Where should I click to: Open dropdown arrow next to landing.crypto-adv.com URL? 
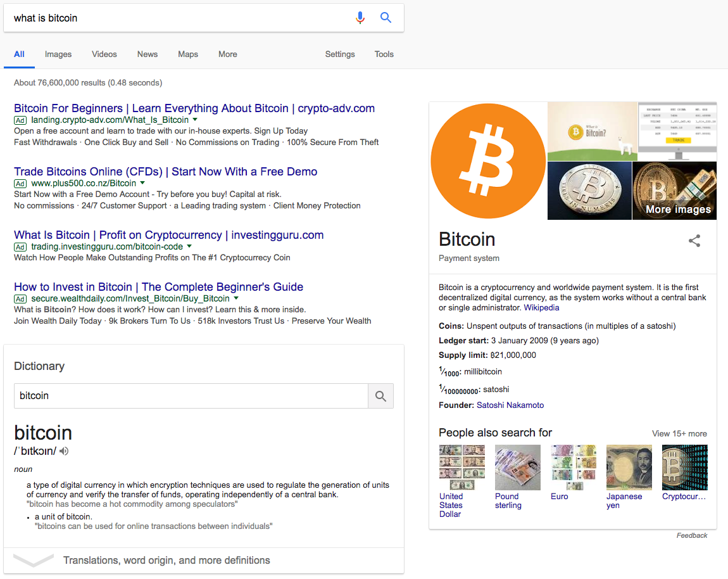coord(195,120)
